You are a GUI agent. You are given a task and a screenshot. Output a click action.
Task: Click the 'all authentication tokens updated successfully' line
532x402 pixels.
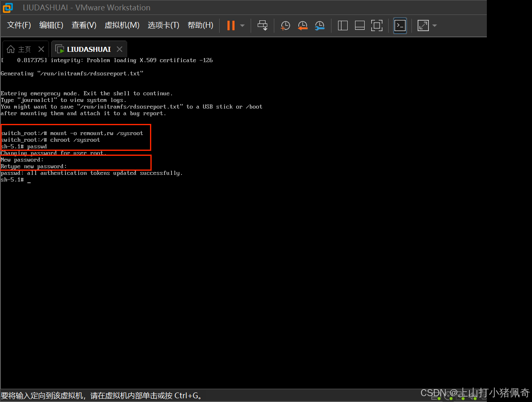click(92, 173)
